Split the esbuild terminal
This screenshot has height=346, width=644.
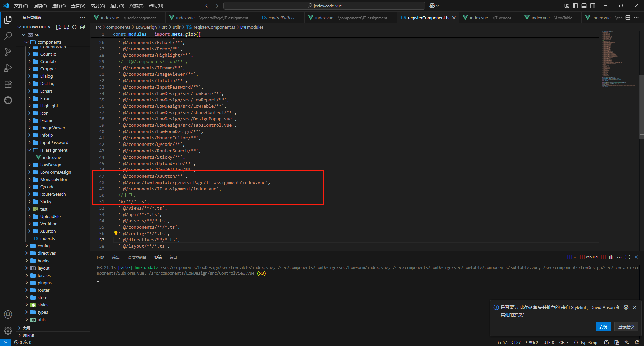[x=603, y=257]
